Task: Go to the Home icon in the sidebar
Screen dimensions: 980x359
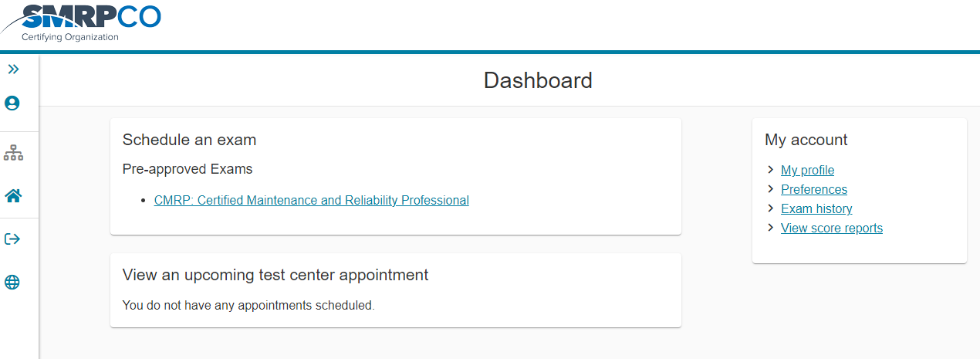Action: pyautogui.click(x=13, y=196)
